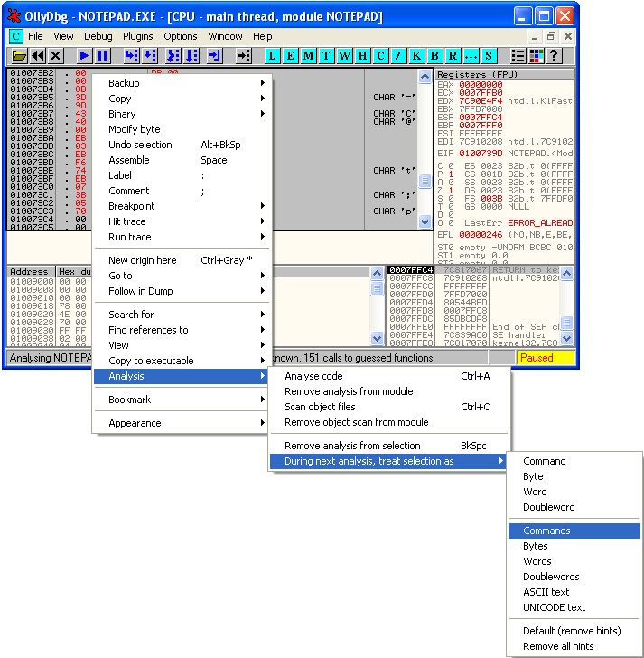Open Breakpoints window with B button
Image resolution: width=644 pixels, height=658 pixels.
coord(434,55)
